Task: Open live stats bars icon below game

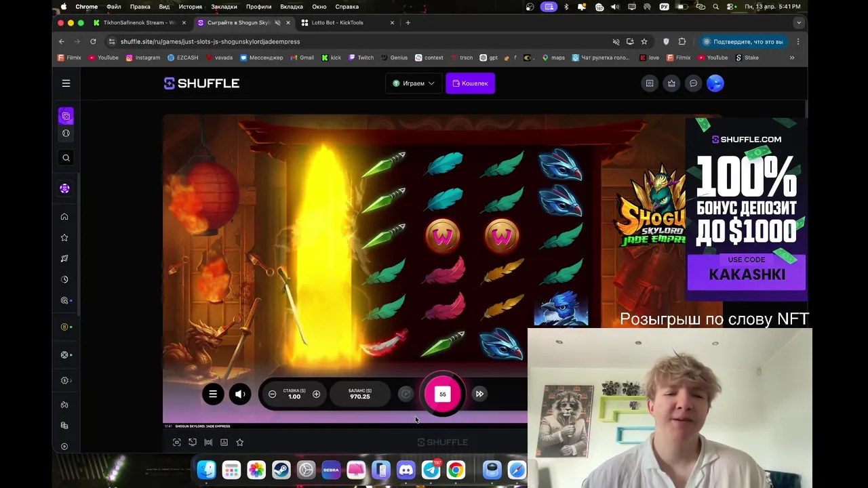Action: click(208, 443)
